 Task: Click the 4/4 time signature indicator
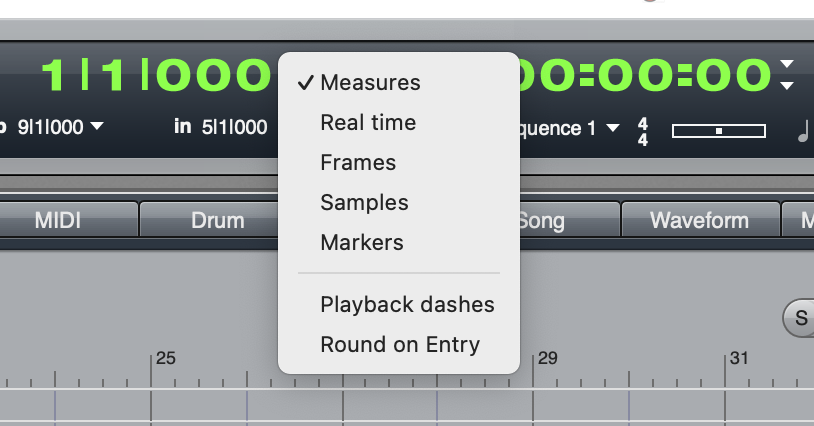(643, 132)
